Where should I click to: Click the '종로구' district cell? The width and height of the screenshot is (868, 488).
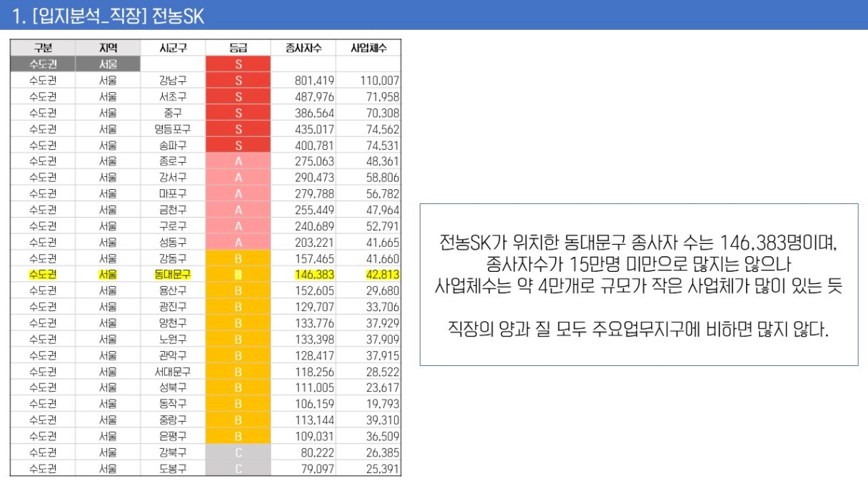tap(173, 161)
